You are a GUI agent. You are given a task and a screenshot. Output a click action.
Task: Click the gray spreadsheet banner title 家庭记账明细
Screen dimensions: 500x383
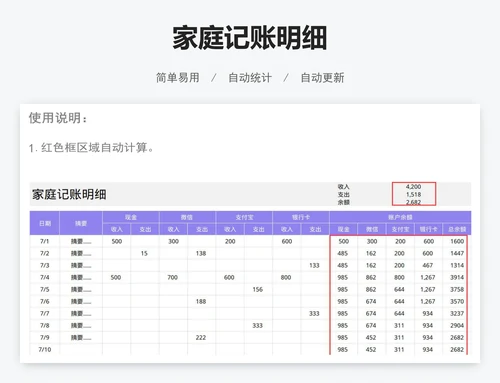click(69, 194)
